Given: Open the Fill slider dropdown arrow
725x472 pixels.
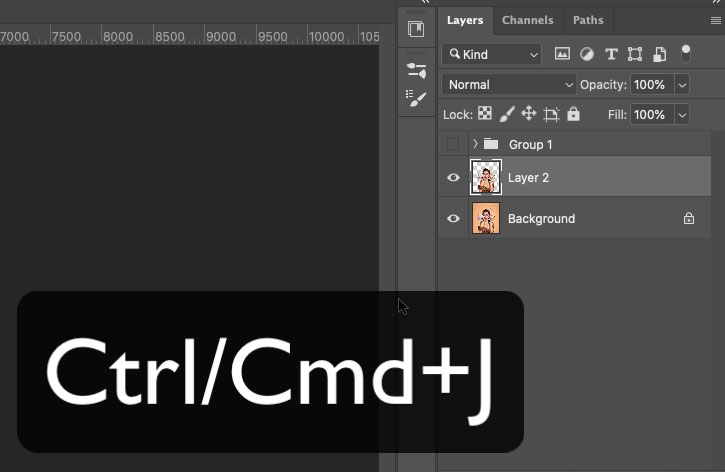Looking at the screenshot, I should coord(682,115).
